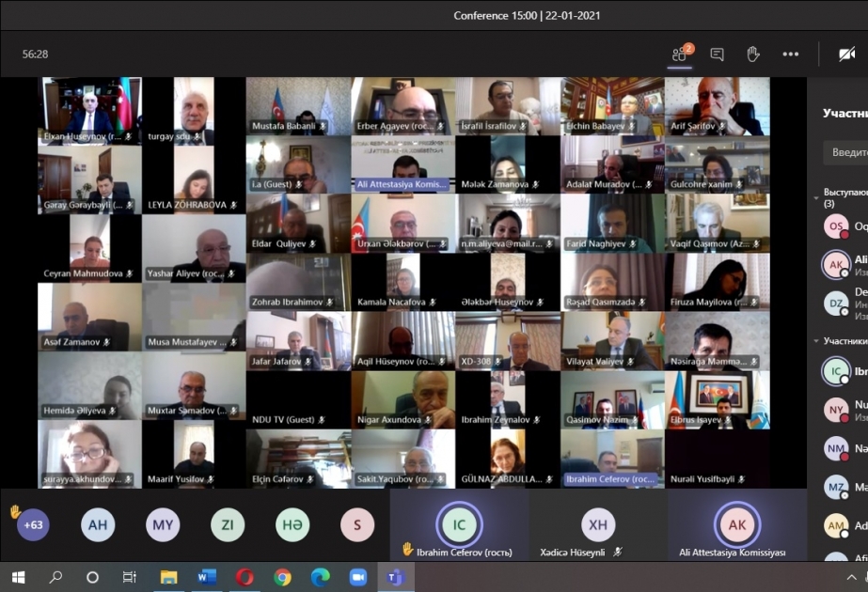This screenshot has width=868, height=592.
Task: Collapse the Участники section arrow
Action: pos(816,341)
